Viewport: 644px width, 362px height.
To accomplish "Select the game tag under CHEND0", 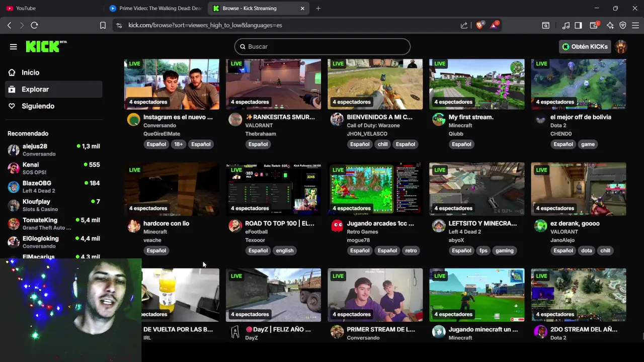I will (588, 144).
